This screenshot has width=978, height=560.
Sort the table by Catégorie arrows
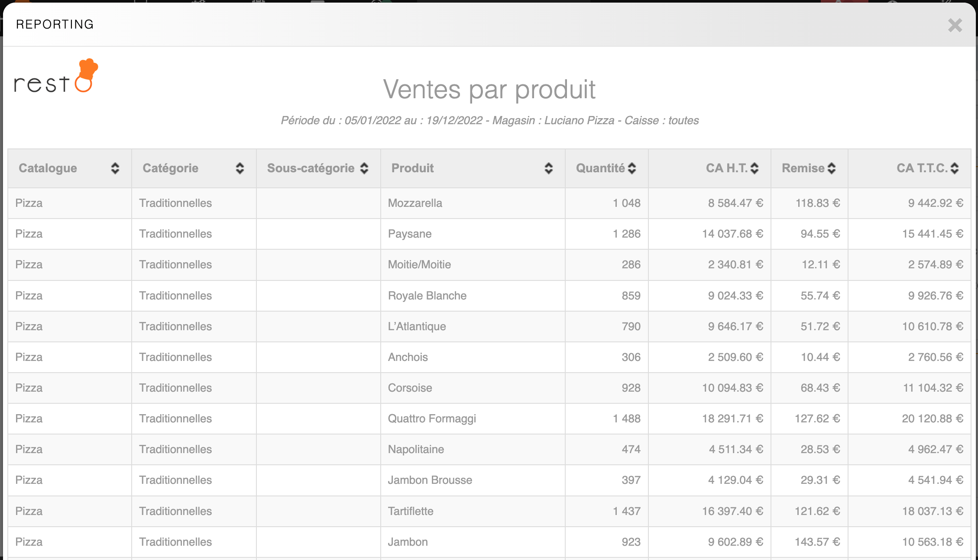point(240,168)
